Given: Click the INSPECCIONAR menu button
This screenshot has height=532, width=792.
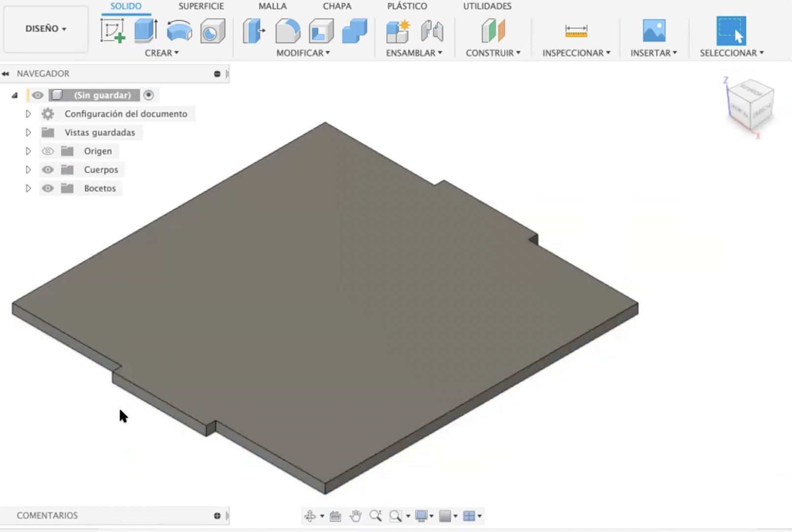Looking at the screenshot, I should tap(575, 53).
